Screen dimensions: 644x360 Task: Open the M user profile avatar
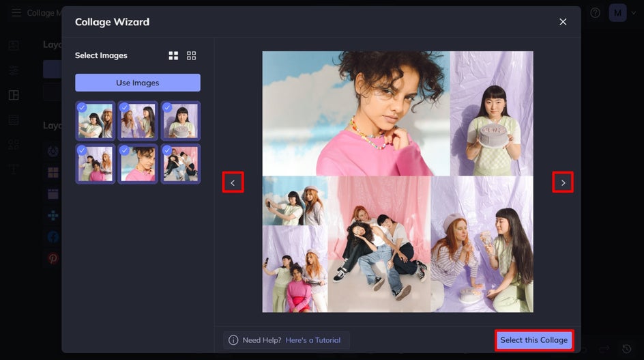pyautogui.click(x=617, y=13)
